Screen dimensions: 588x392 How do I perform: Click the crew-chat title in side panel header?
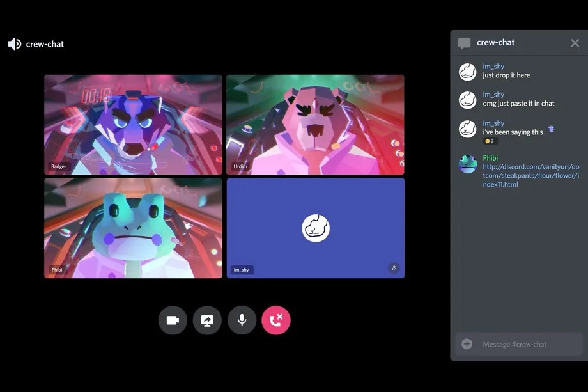(x=495, y=43)
